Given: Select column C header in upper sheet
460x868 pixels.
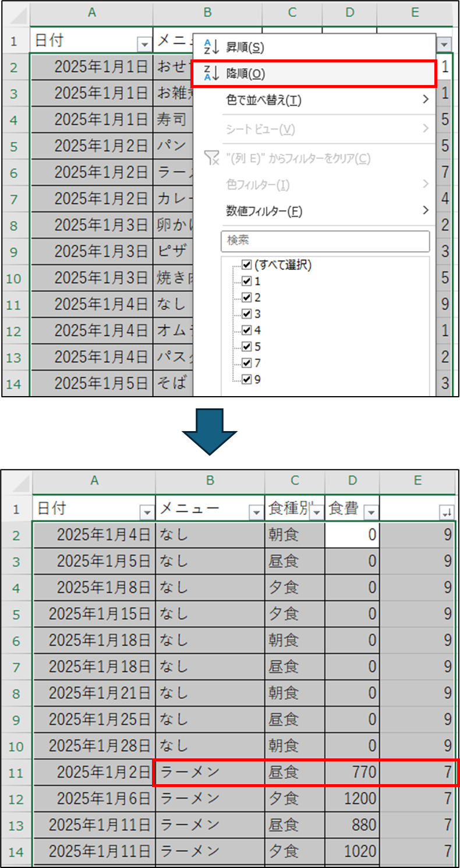Looking at the screenshot, I should click(x=292, y=13).
